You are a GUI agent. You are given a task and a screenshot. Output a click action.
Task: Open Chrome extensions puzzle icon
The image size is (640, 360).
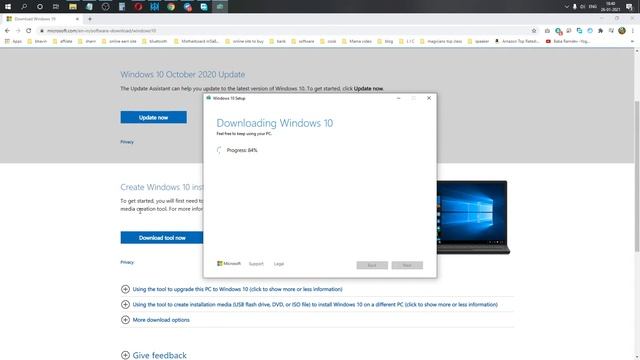(600, 31)
